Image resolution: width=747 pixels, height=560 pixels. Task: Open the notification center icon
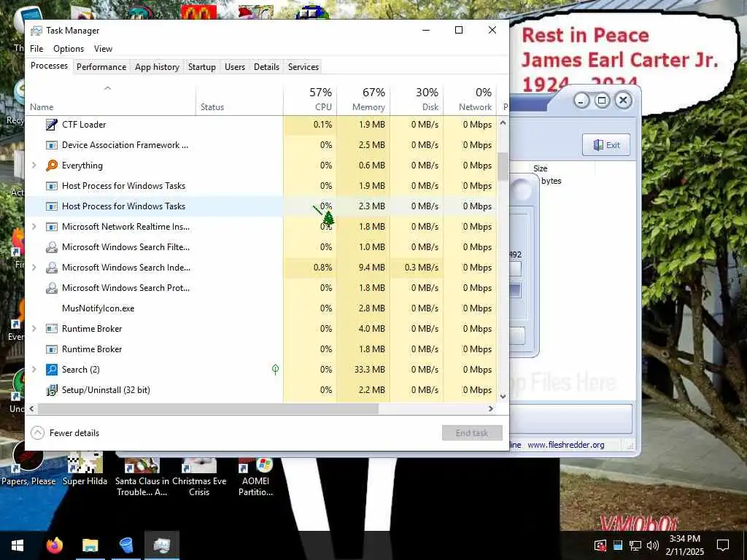point(723,545)
